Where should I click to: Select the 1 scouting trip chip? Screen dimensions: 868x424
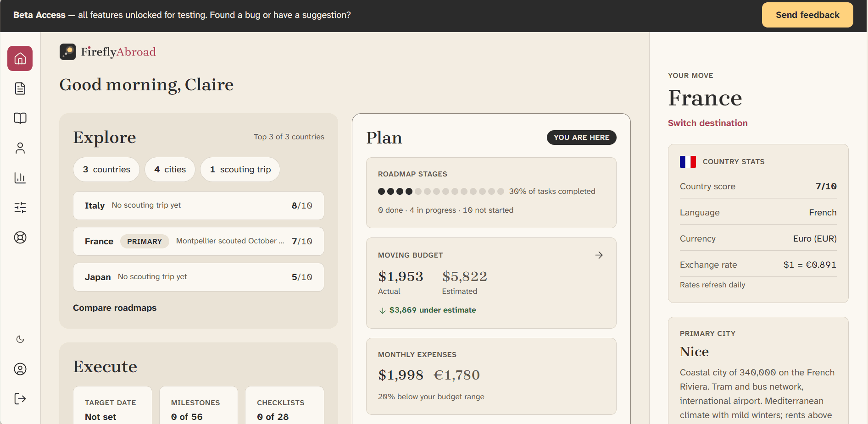(240, 170)
